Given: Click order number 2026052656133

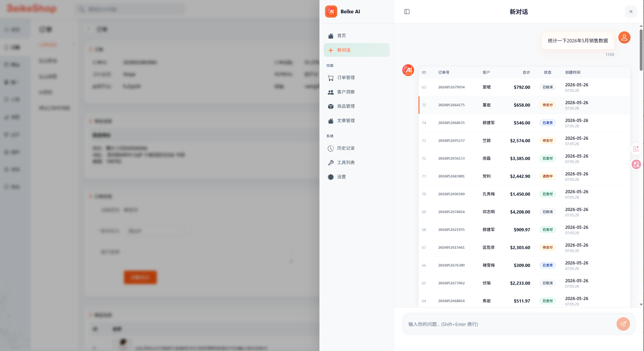Looking at the screenshot, I should pyautogui.click(x=451, y=158).
